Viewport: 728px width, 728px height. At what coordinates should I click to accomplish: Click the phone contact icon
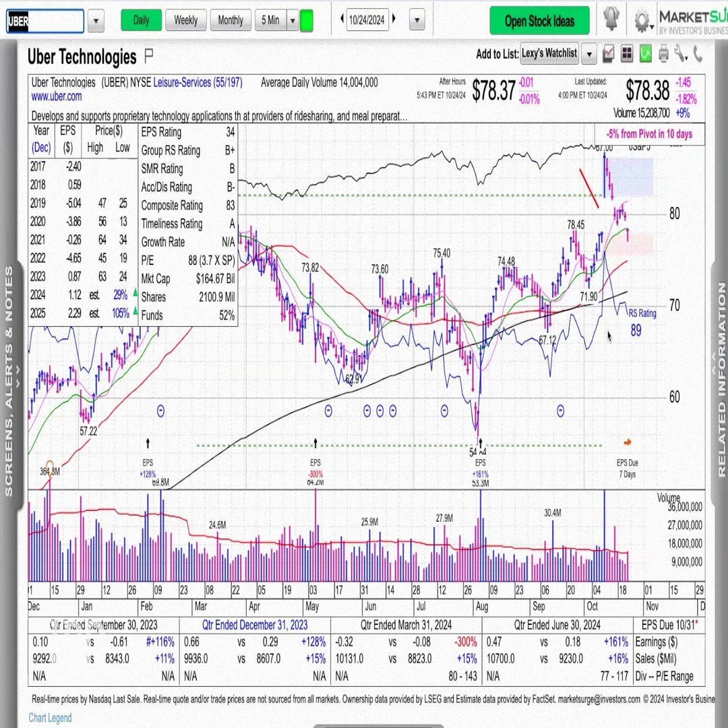[698, 54]
